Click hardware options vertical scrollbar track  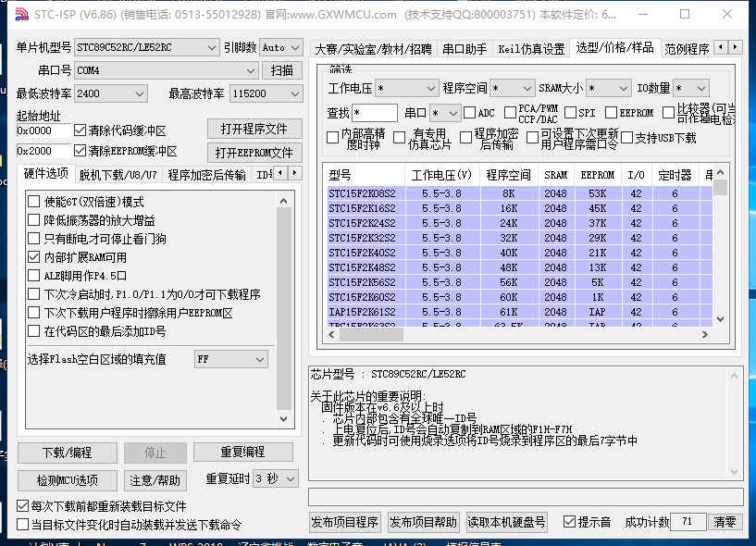(x=283, y=310)
